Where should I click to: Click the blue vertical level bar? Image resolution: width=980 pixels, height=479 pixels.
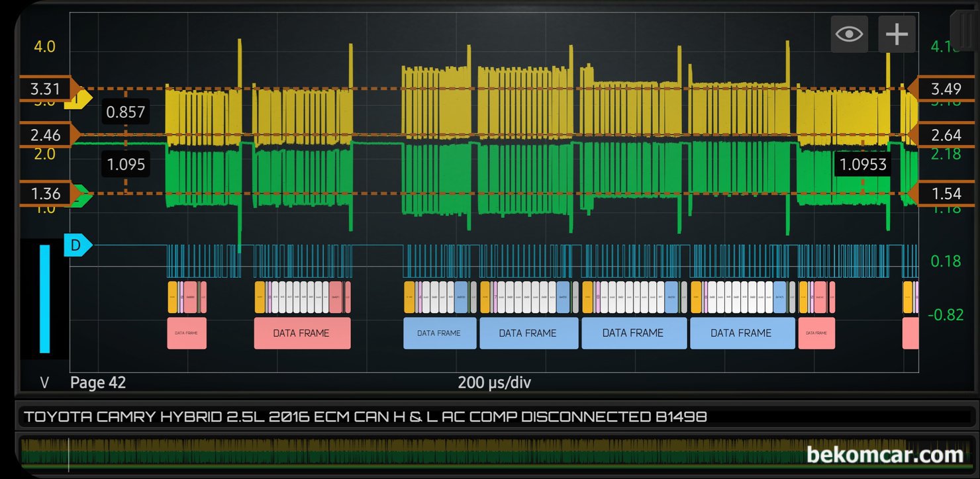[x=44, y=299]
